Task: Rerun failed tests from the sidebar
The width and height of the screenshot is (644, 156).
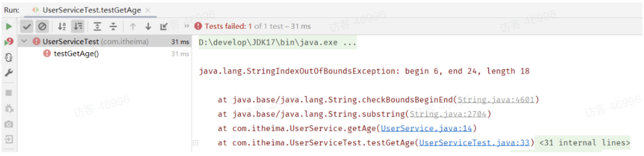Action: 9,41
